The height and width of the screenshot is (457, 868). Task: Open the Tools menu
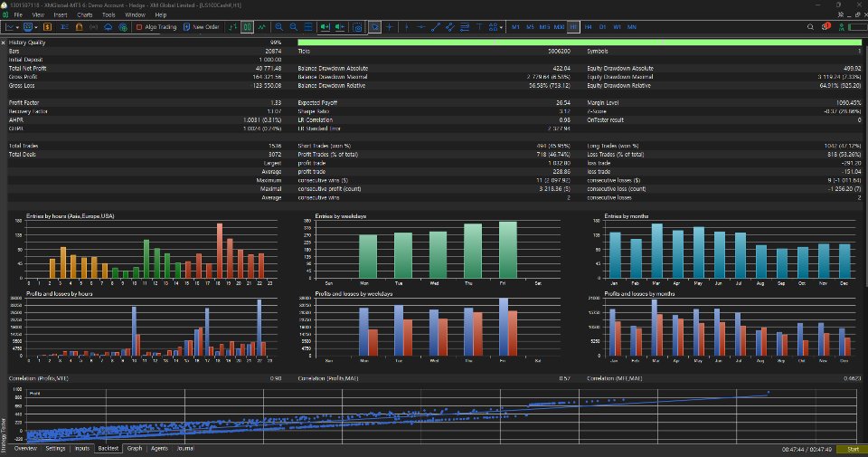click(108, 15)
